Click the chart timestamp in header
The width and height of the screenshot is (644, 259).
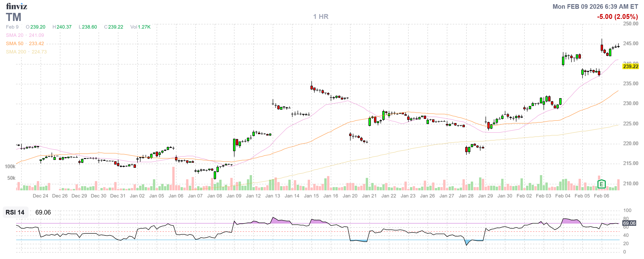[595, 6]
